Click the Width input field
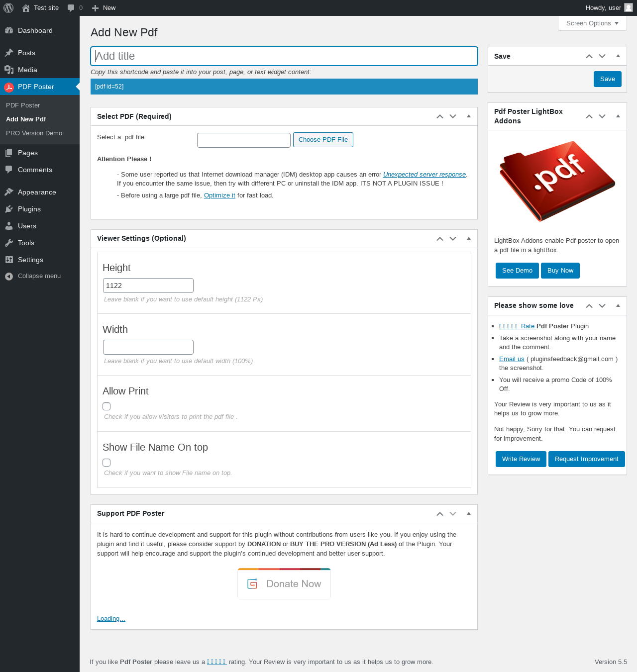 click(148, 347)
